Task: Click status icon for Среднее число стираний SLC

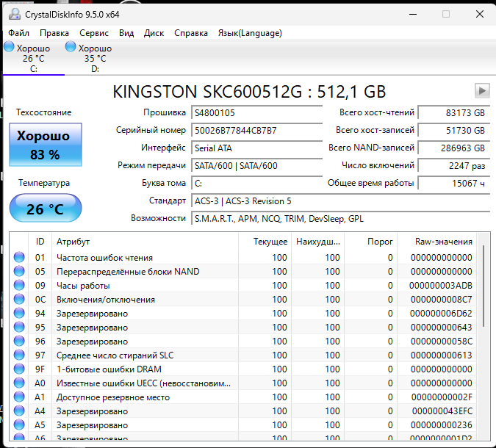Action: click(19, 355)
